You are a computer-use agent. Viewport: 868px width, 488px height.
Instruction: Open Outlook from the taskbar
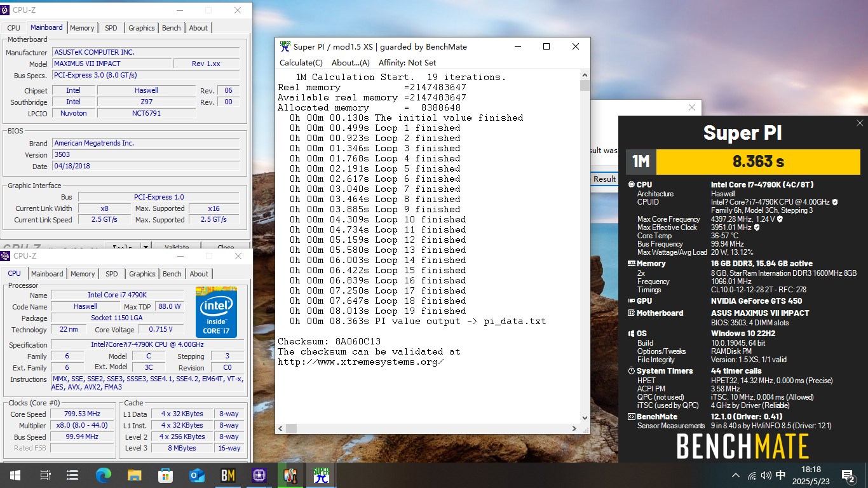(x=197, y=475)
